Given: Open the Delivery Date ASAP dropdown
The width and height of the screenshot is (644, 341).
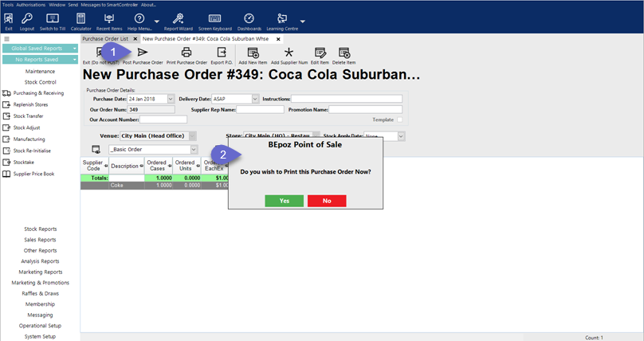Looking at the screenshot, I should (255, 99).
